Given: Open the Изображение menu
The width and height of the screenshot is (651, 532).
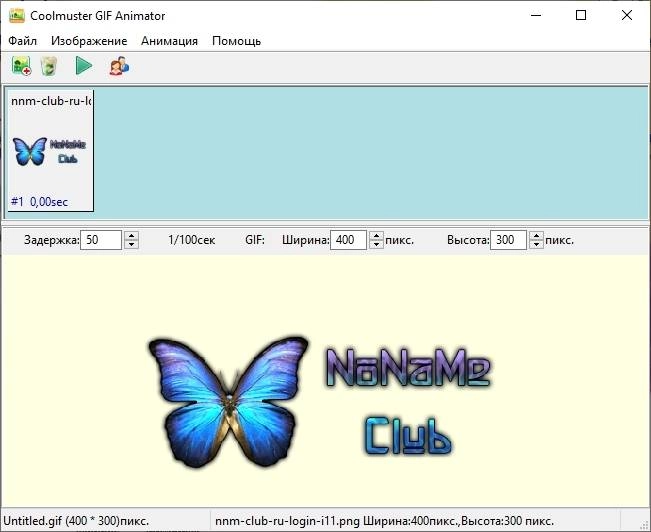Looking at the screenshot, I should point(89,41).
